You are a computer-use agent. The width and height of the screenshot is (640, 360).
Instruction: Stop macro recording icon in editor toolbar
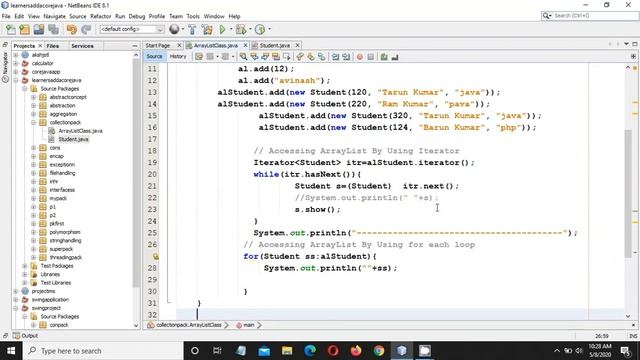click(x=371, y=57)
